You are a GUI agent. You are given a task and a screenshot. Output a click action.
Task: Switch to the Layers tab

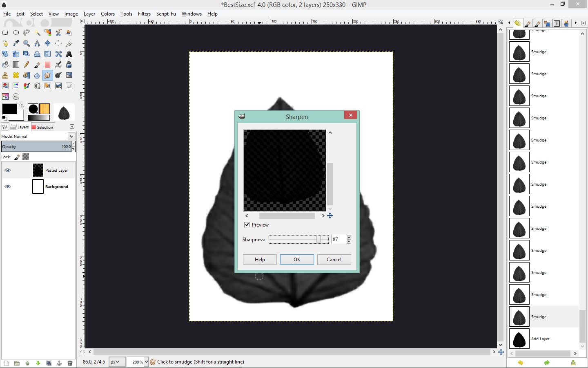20,127
